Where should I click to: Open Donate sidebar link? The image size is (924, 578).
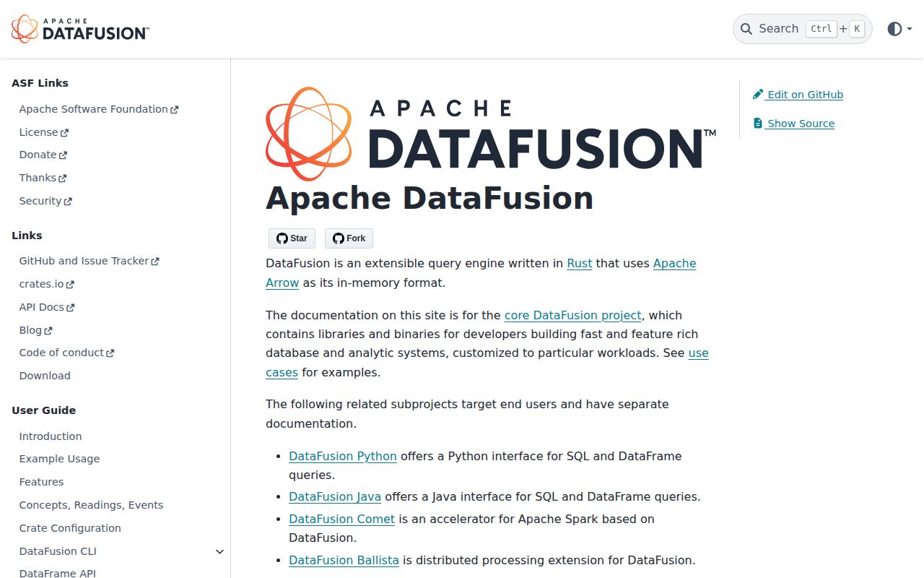38,155
